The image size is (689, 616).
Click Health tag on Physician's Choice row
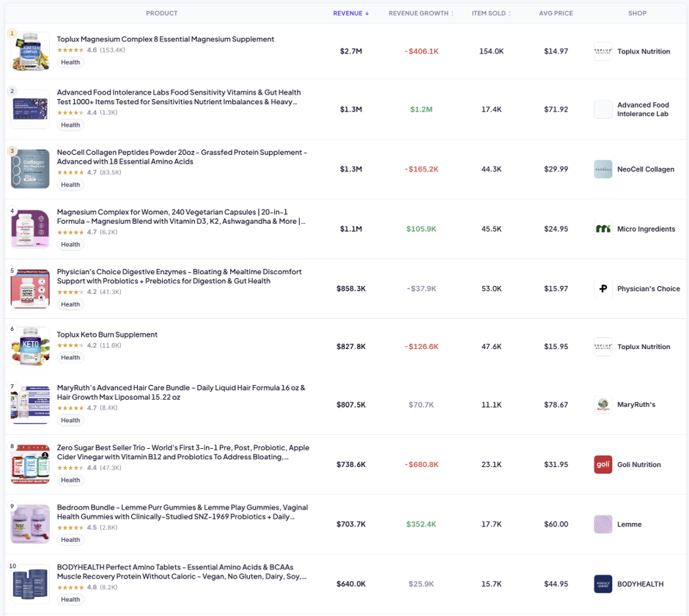pos(70,304)
